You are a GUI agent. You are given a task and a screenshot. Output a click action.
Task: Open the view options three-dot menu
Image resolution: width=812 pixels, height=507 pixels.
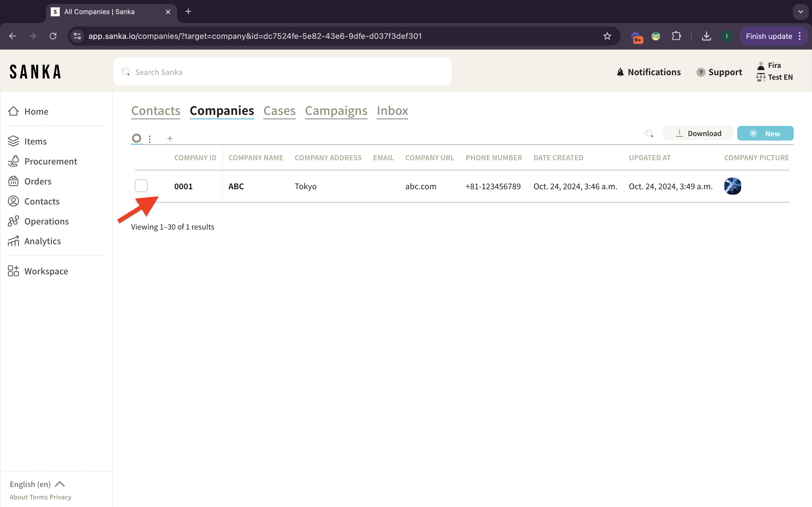click(150, 139)
